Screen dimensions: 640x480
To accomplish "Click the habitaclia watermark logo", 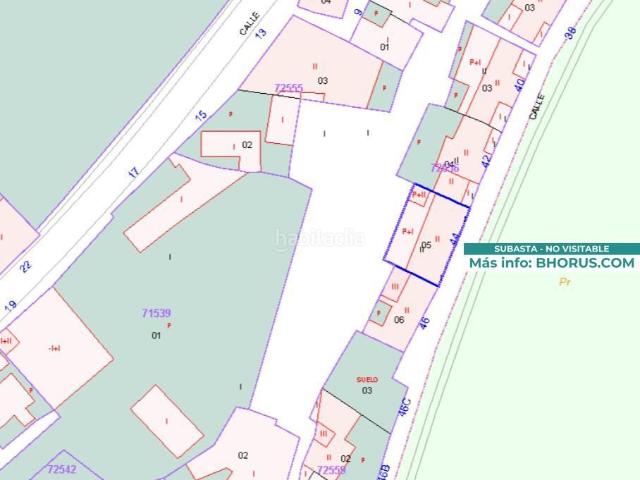I will (x=320, y=240).
